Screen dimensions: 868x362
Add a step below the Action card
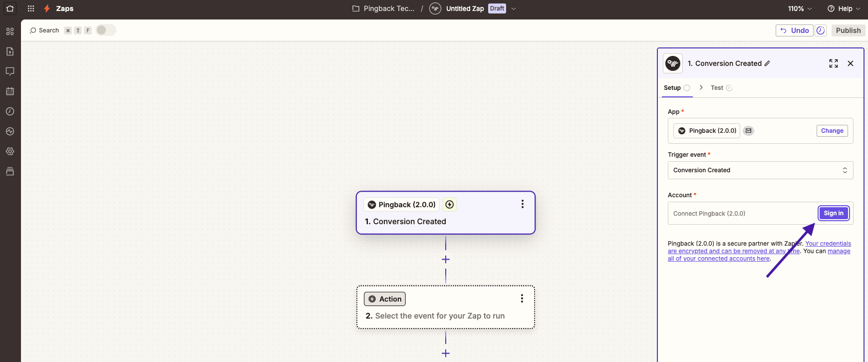(446, 354)
